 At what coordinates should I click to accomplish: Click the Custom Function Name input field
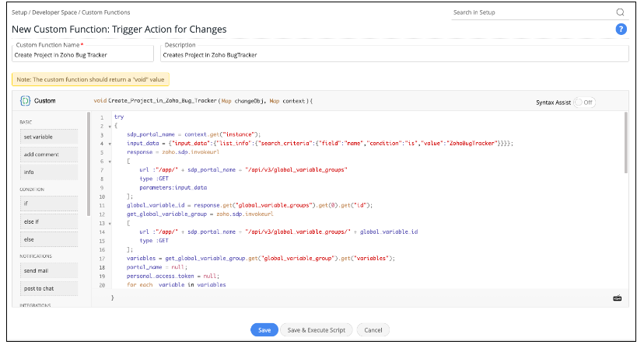coord(82,54)
